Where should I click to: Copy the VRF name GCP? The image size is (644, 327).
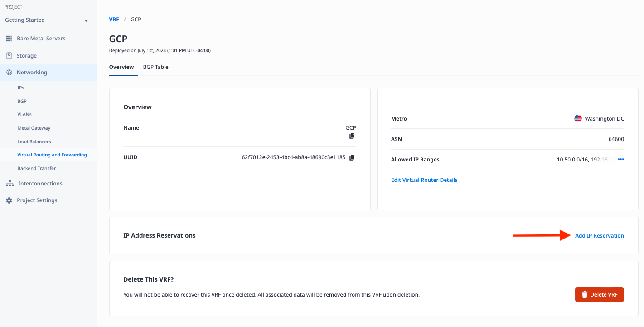352,136
